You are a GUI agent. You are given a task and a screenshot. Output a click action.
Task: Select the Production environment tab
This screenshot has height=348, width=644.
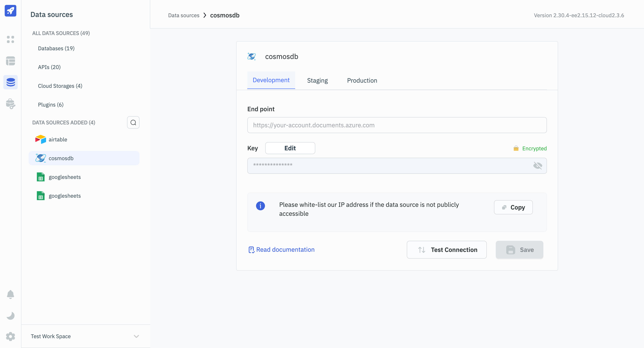(x=362, y=80)
